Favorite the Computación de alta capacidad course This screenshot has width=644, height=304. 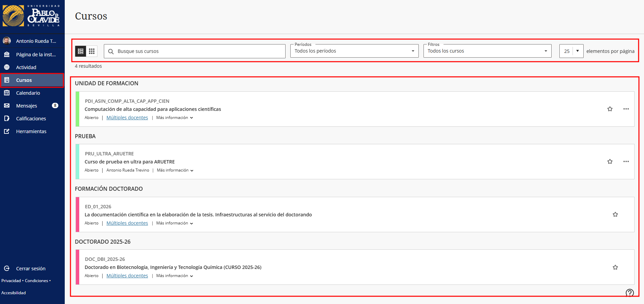coord(610,109)
